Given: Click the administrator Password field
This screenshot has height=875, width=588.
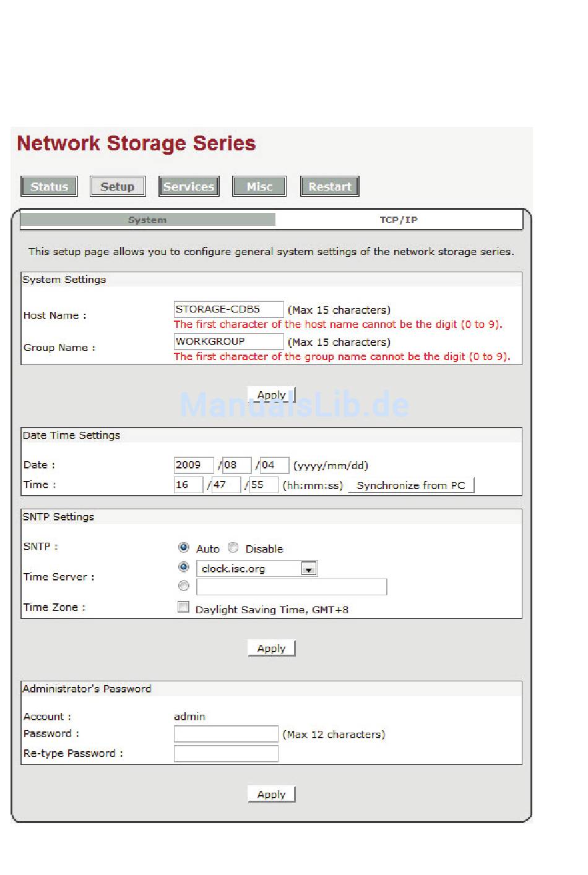Looking at the screenshot, I should (x=226, y=734).
